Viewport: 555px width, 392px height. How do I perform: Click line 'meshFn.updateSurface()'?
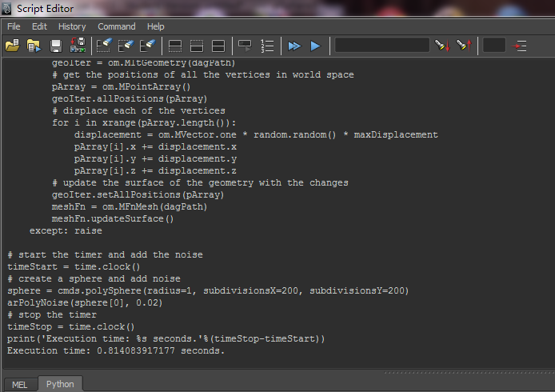[x=113, y=219]
